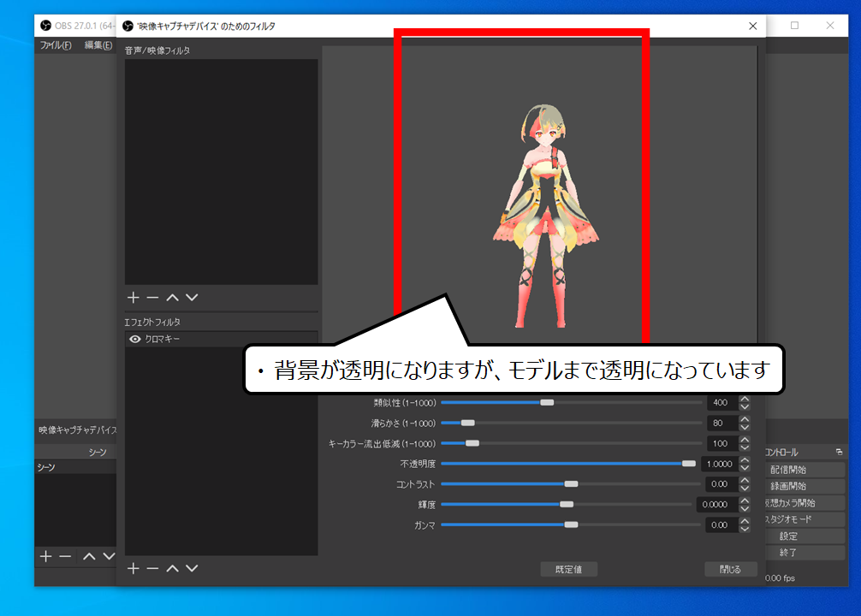
Task: Toggle スタジオモード in controls
Action: point(805,519)
